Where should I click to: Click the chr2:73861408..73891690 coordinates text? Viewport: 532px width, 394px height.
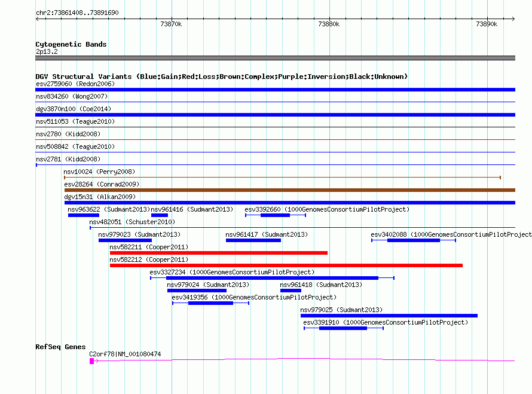[x=77, y=13]
